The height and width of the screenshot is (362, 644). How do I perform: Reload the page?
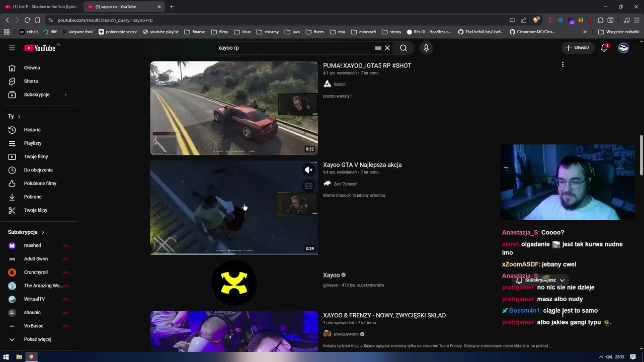[x=27, y=20]
